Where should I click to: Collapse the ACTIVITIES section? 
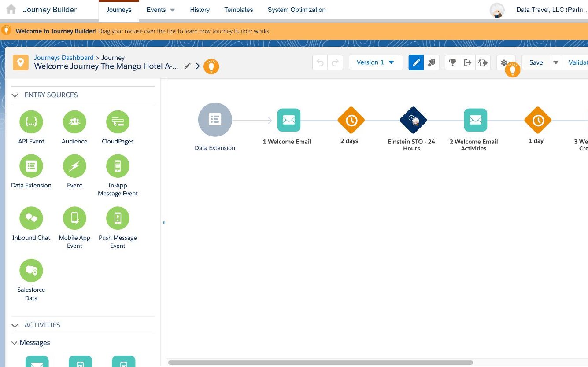[15, 325]
